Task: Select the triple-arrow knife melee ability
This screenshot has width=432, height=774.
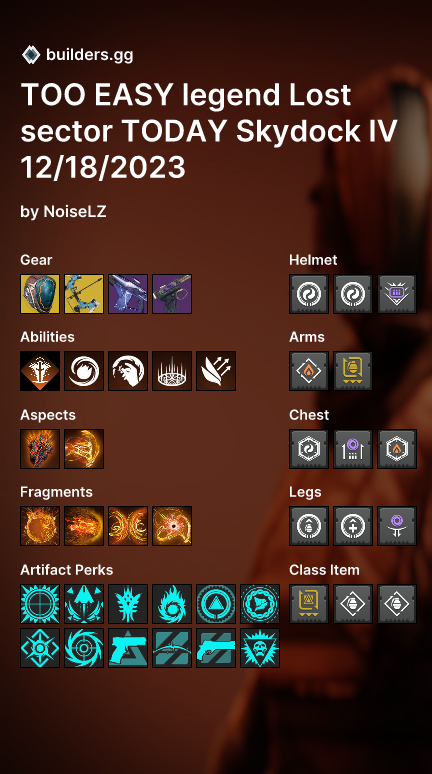Action: [216, 371]
